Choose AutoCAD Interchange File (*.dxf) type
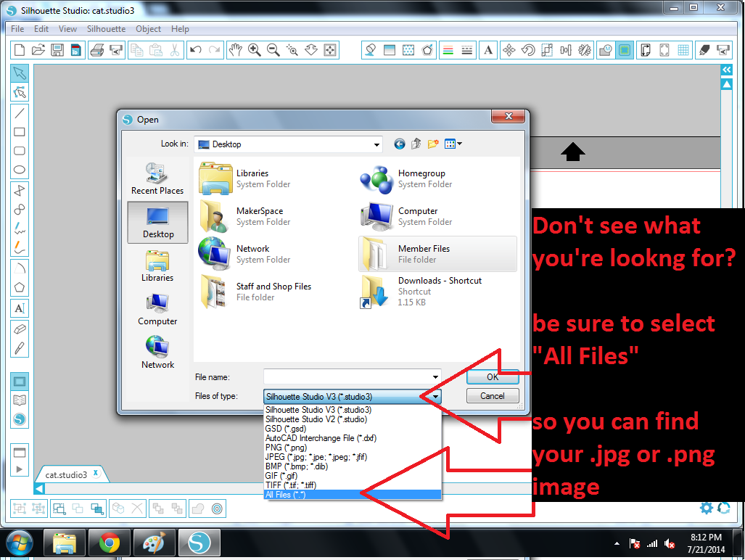The height and width of the screenshot is (560, 745). 353,438
